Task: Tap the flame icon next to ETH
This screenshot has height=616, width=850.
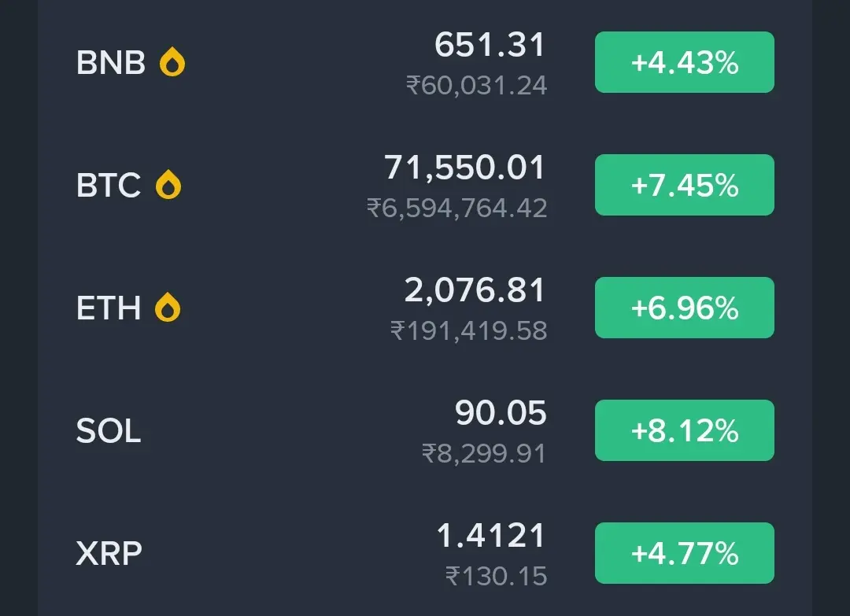Action: click(168, 307)
